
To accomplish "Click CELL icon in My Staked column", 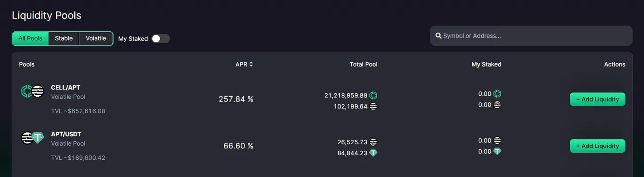I will point(497,94).
